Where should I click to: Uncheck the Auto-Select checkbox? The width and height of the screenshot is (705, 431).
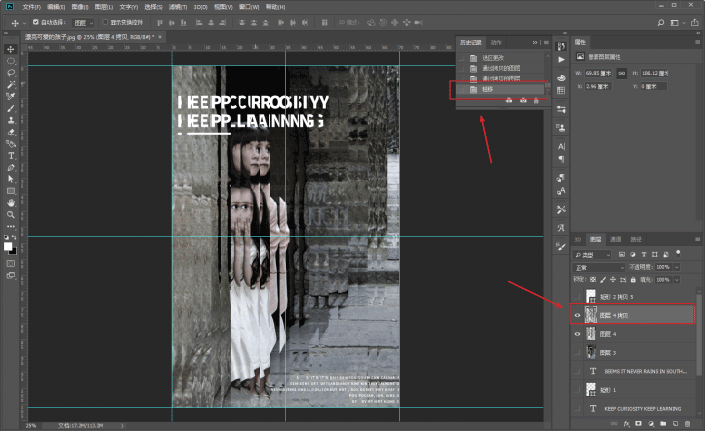(x=36, y=22)
